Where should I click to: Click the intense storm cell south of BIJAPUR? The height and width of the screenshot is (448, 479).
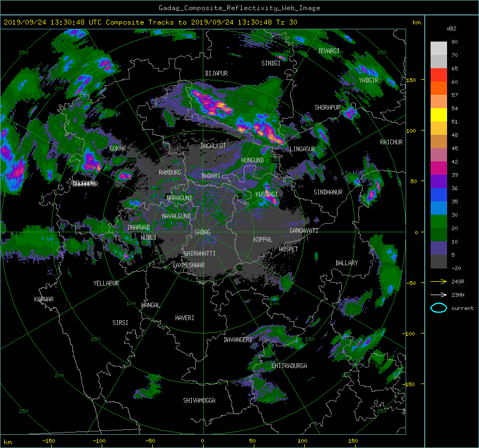pyautogui.click(x=212, y=104)
